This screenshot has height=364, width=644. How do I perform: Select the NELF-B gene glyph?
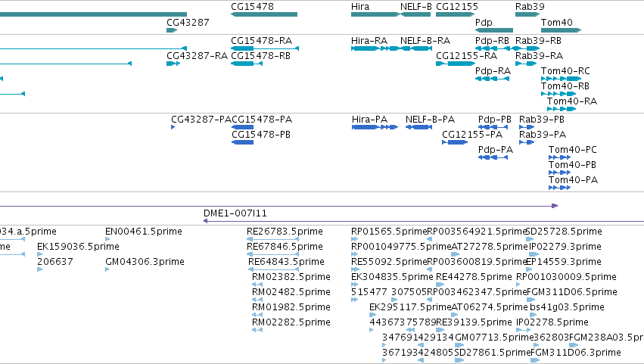(415, 14)
